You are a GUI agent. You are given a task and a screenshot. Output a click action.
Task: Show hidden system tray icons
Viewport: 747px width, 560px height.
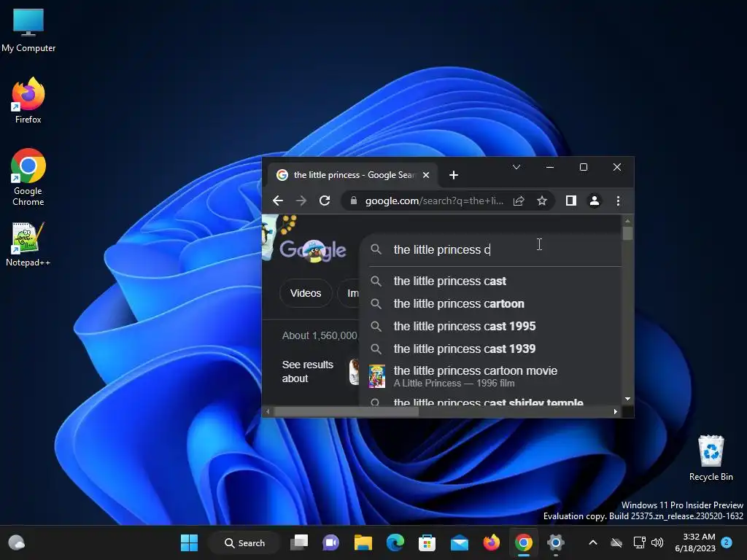click(x=592, y=542)
